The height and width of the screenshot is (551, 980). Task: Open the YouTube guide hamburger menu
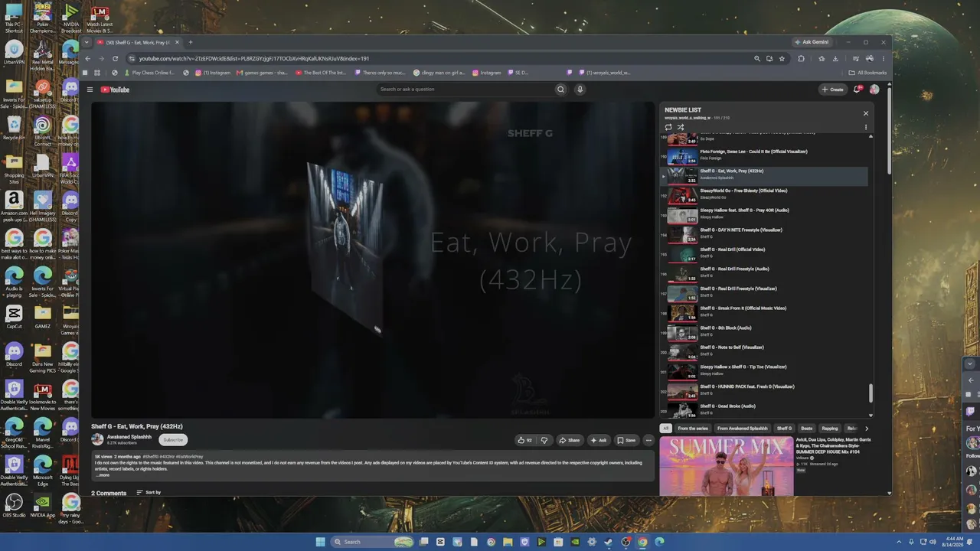[90, 90]
